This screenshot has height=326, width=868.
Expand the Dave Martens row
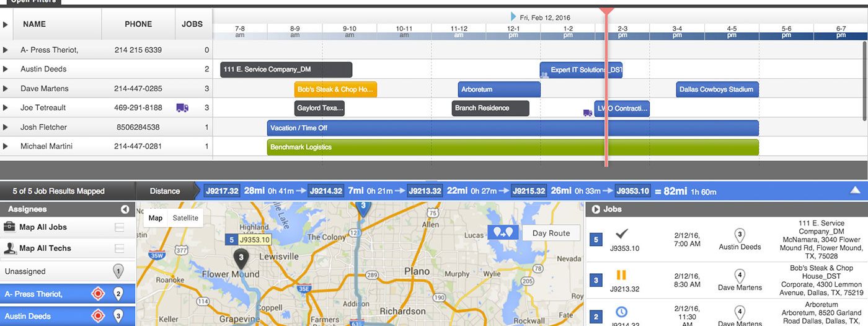click(x=6, y=89)
